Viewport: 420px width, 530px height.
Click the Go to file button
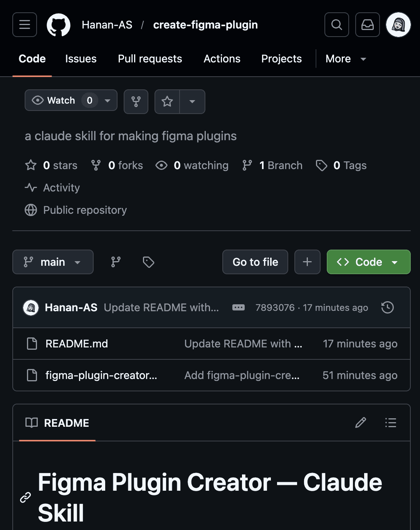point(255,262)
